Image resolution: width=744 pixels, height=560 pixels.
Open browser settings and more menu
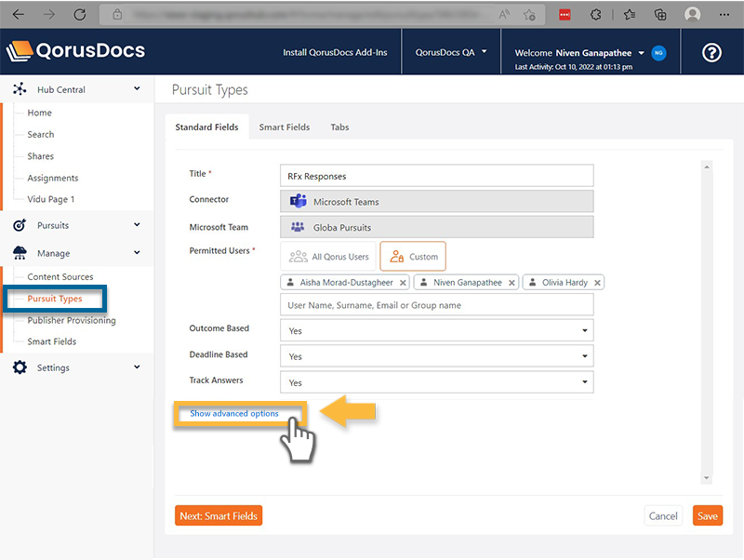(x=724, y=15)
